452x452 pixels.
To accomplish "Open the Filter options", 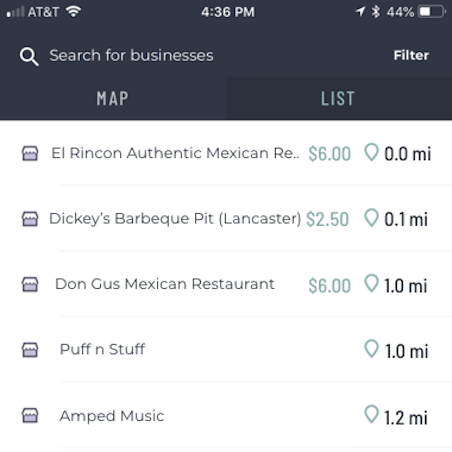I will [x=411, y=55].
